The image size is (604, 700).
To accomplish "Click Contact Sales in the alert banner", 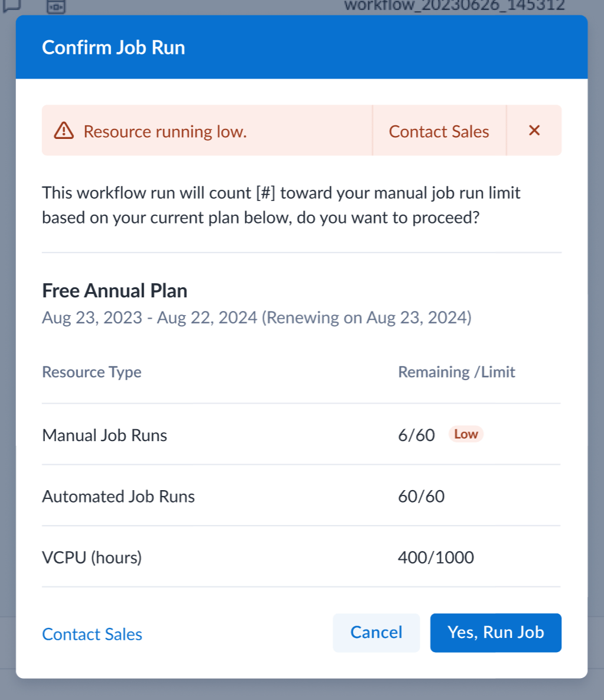I will coord(439,131).
